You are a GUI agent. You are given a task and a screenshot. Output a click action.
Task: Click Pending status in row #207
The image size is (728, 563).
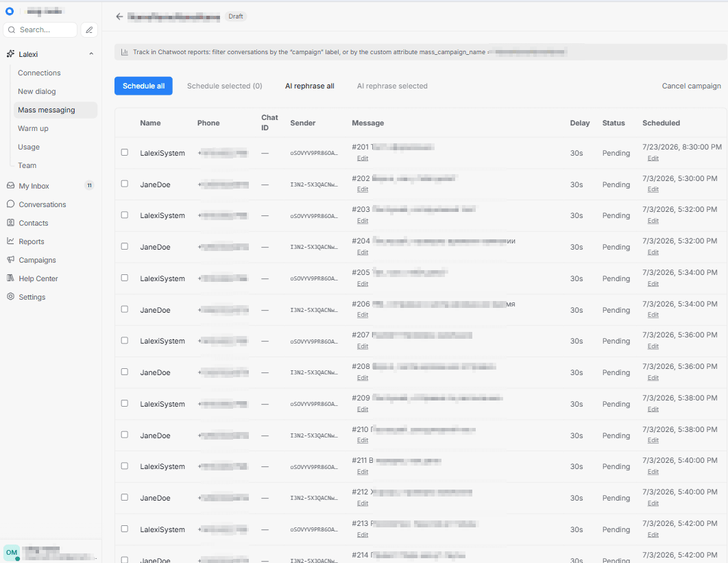(616, 341)
